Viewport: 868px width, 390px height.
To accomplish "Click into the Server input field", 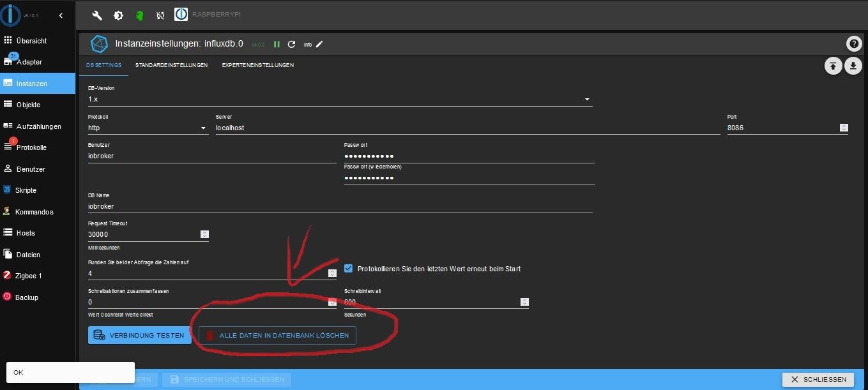I will pos(466,128).
